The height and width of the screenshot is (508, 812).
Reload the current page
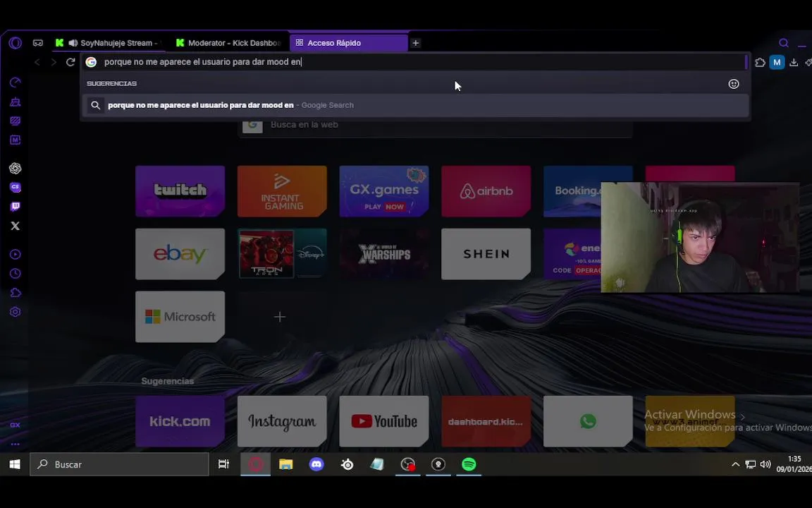70,62
